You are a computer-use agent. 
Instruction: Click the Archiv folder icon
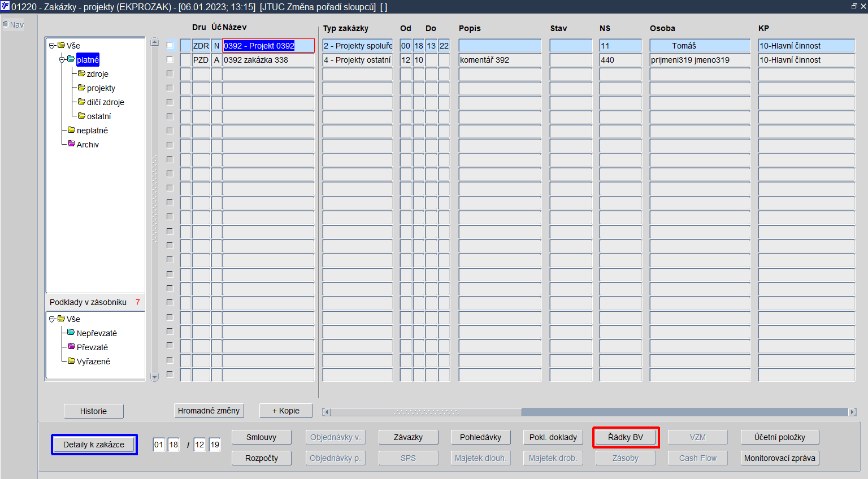click(71, 144)
